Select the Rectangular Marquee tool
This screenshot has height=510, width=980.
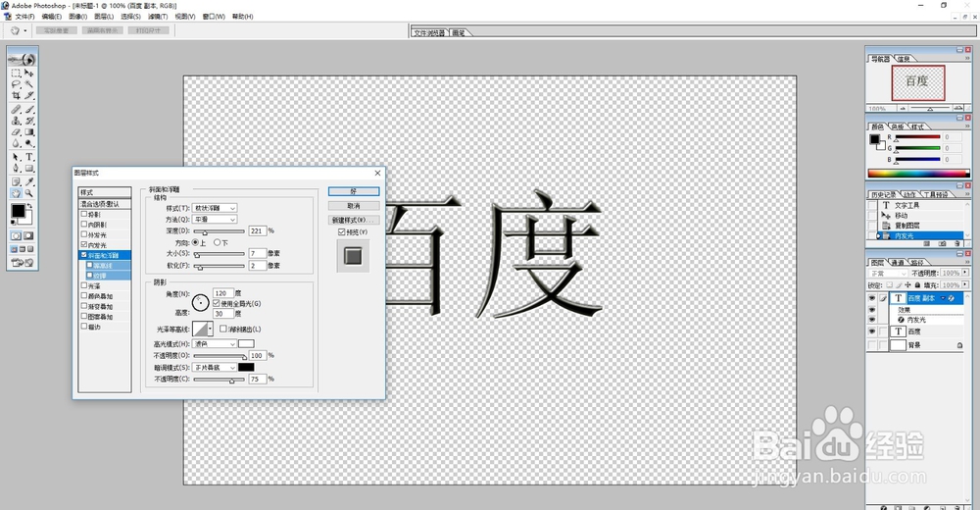coord(17,73)
